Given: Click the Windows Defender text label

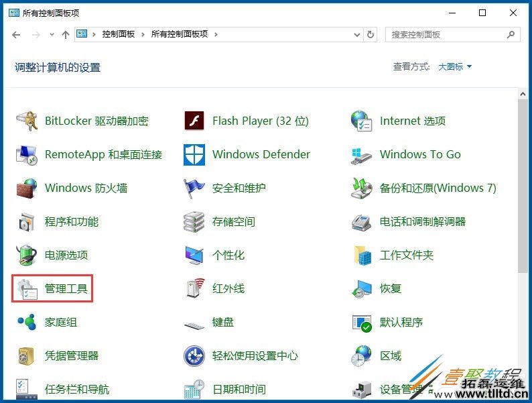Looking at the screenshot, I should (261, 154).
